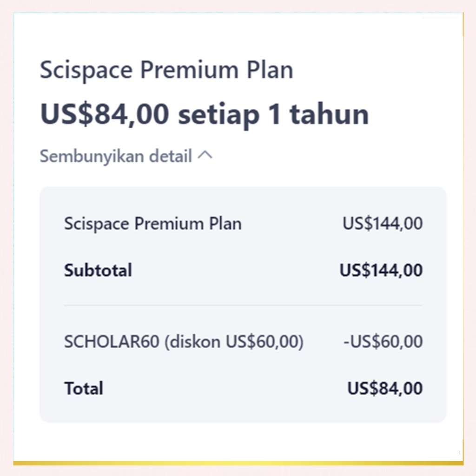Click the top Scispace Premium Plan heading

coord(166,71)
